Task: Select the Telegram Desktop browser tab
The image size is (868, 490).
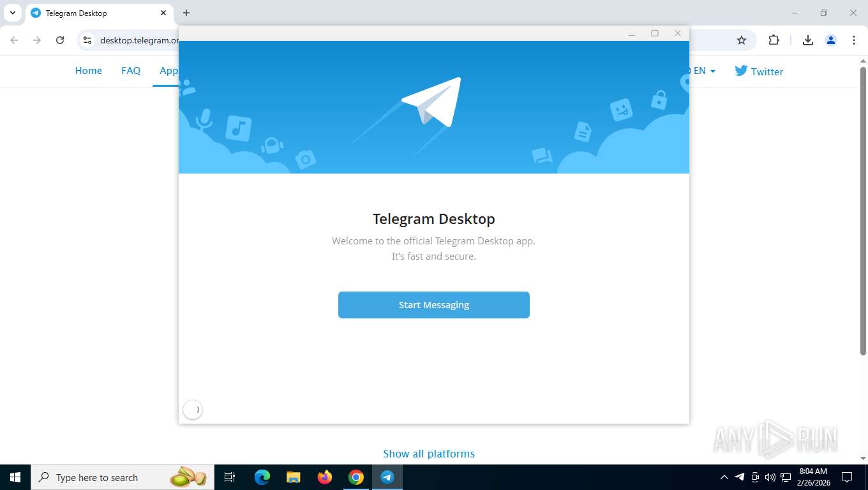Action: pyautogui.click(x=99, y=13)
